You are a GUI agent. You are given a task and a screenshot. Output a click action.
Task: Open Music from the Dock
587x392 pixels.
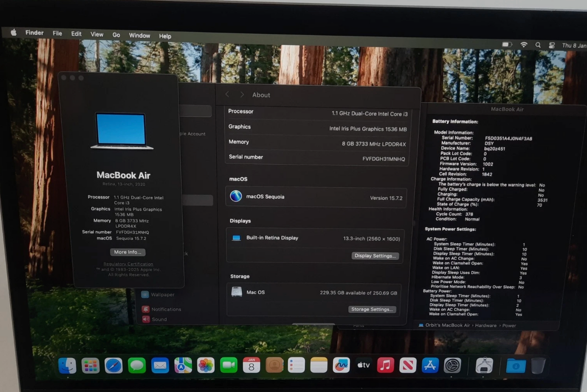[x=386, y=366]
